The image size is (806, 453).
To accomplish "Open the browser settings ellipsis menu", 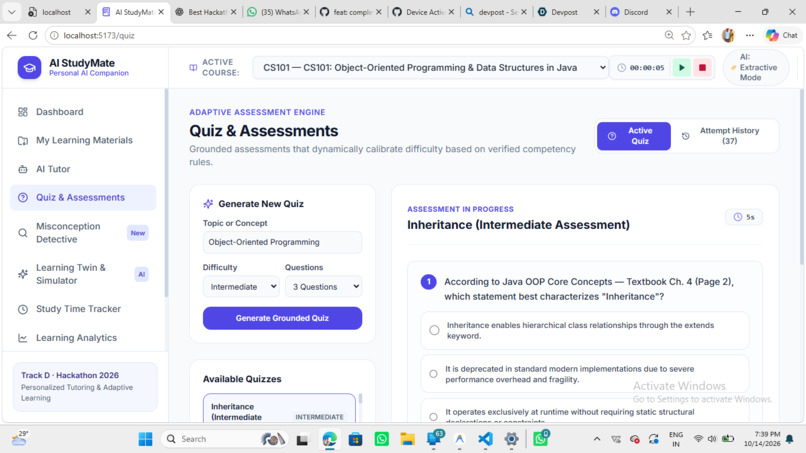I will coord(750,35).
